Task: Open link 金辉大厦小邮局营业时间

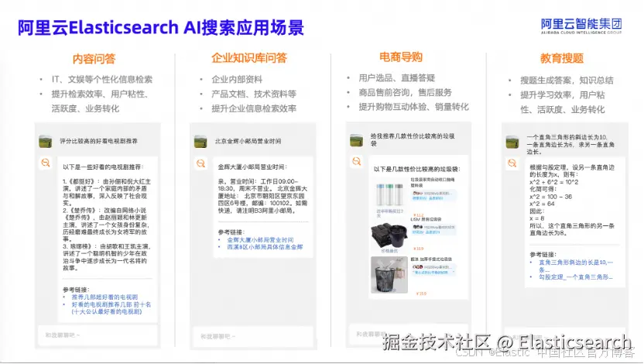Action: coord(260,239)
